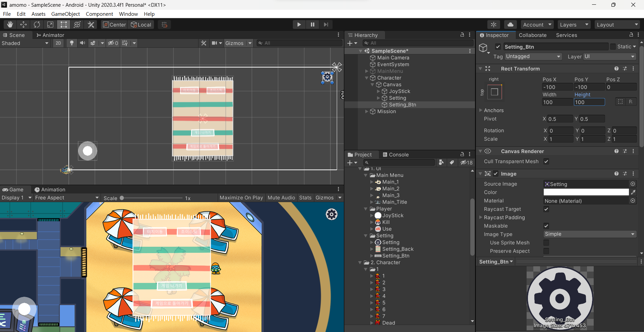Open Image component help icon

click(x=616, y=174)
